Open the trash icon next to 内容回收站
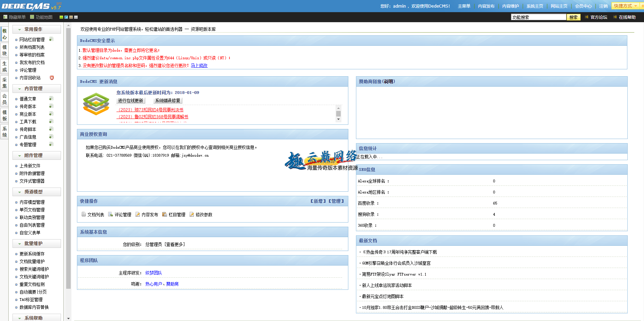 52,78
